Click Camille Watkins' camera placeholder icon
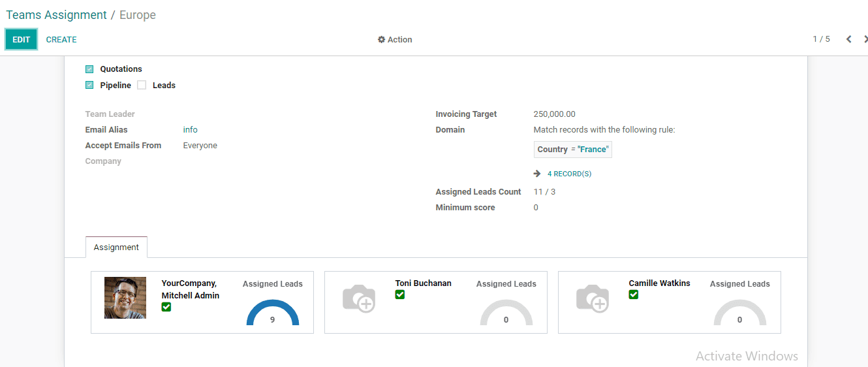This screenshot has width=868, height=367. (x=593, y=298)
